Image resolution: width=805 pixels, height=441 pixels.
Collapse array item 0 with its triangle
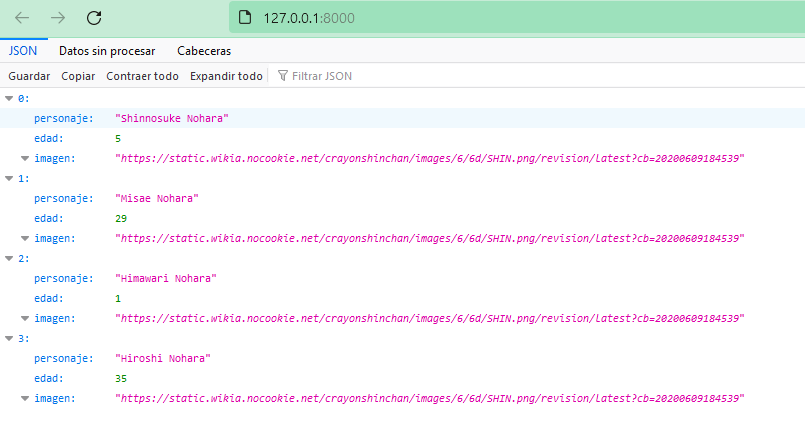tap(9, 98)
